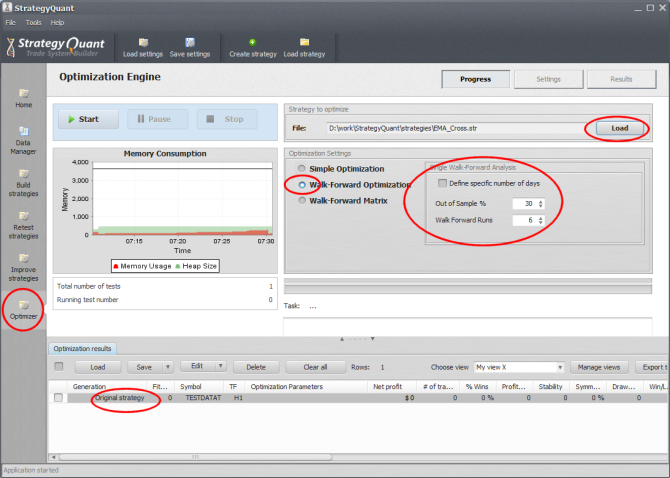Sort by % Wins column header
The width and height of the screenshot is (670, 478).
coord(477,387)
